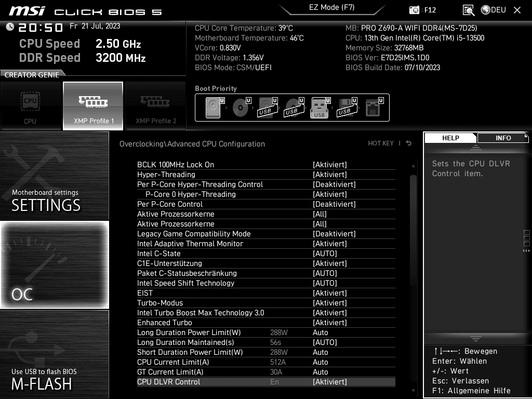532x399 pixels.
Task: Open the CREATOR GENIE tab
Action: pyautogui.click(x=32, y=75)
